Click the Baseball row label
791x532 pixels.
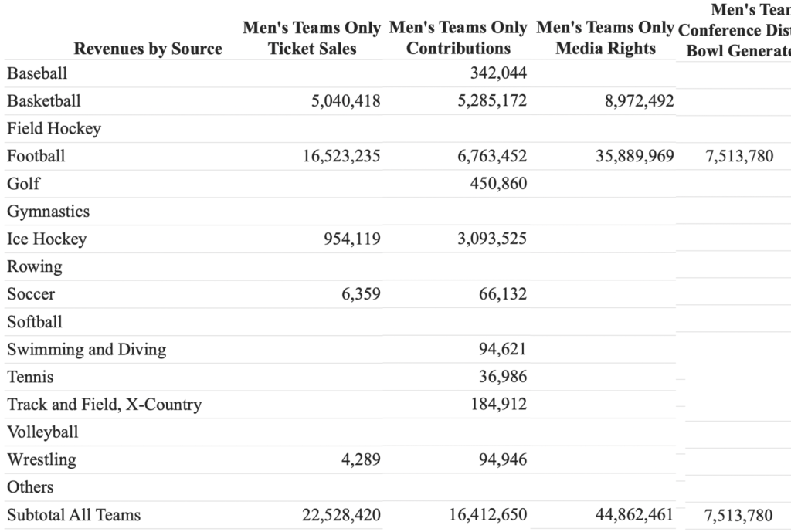[37, 73]
